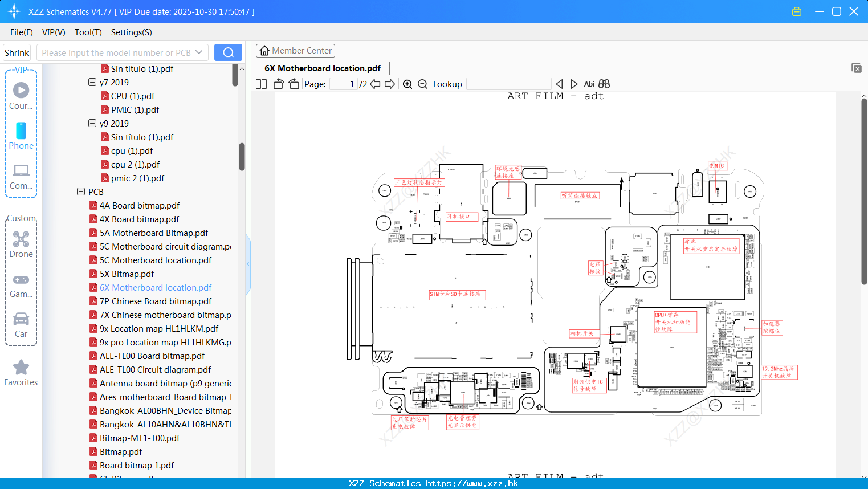Click the model number or PCB search box

coord(123,52)
